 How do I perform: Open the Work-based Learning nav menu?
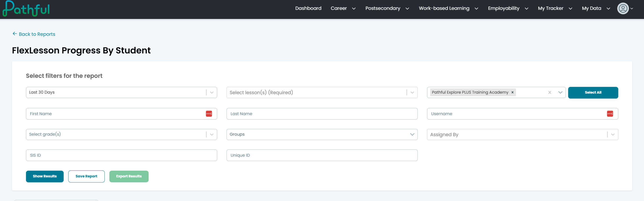[x=444, y=8]
